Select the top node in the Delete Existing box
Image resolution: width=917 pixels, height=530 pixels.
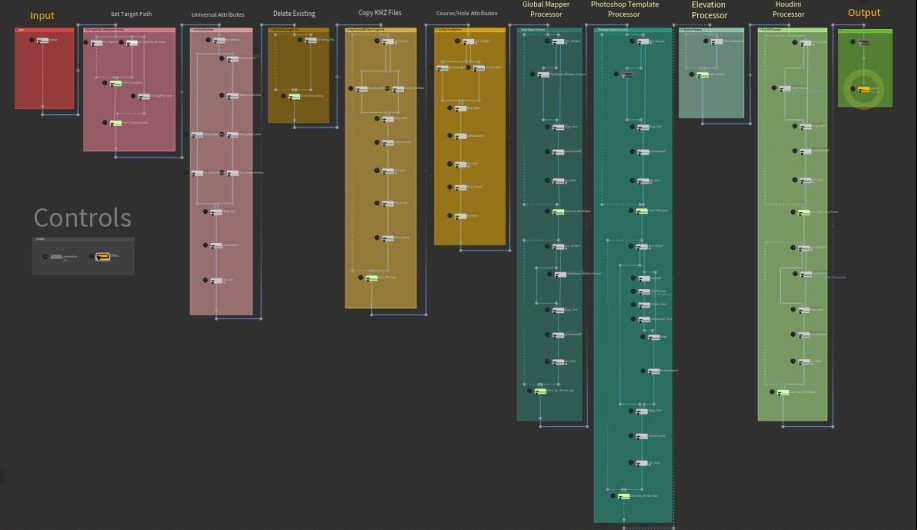point(311,40)
